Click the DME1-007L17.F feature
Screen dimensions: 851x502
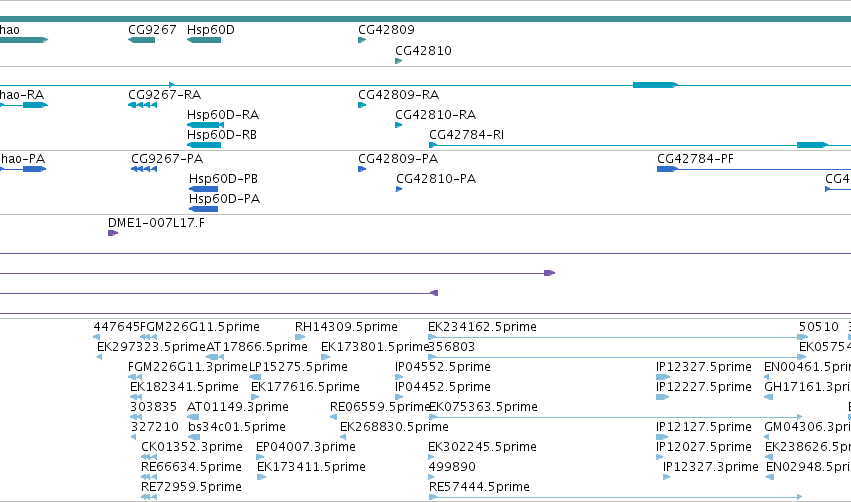pos(113,233)
